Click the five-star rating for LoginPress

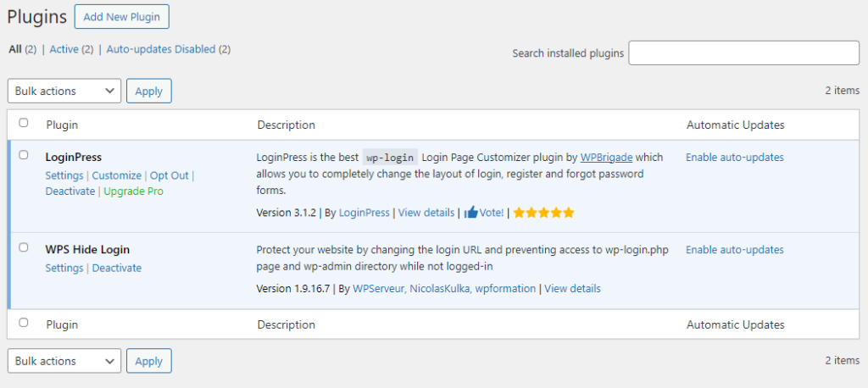pos(543,213)
